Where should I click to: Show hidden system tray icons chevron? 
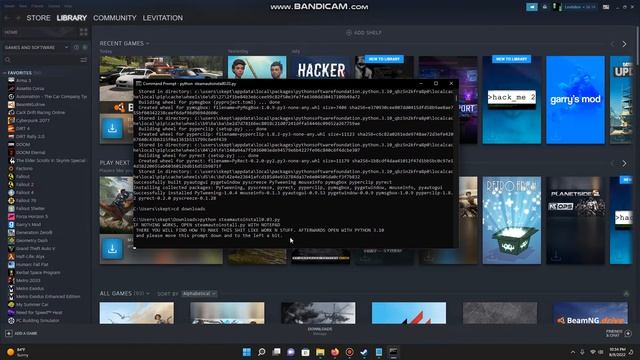point(573,352)
